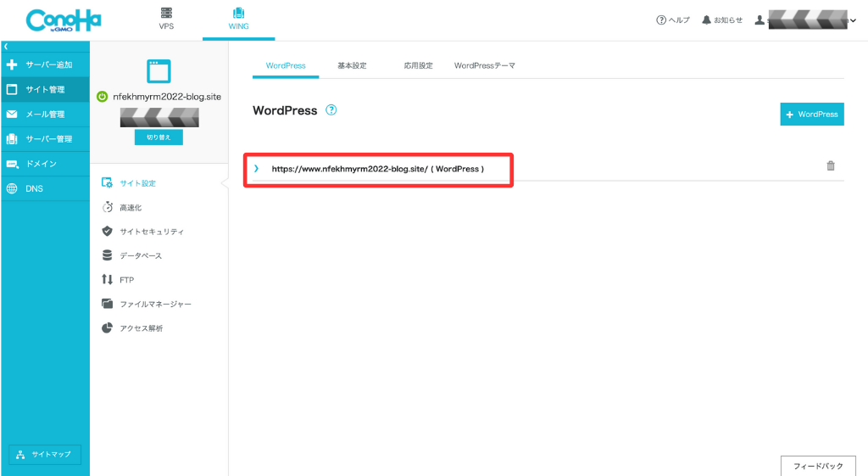Viewport: 868px width, 476px height.
Task: Switch to the 応用設定 tab
Action: [418, 65]
